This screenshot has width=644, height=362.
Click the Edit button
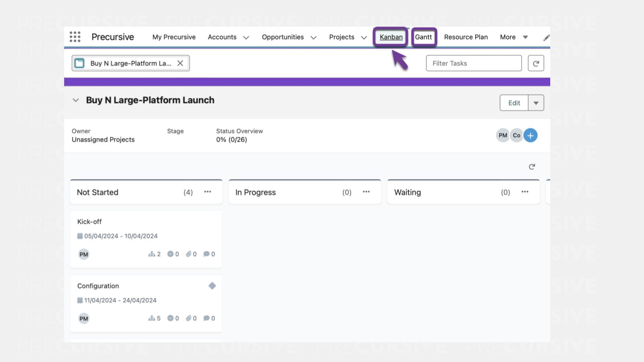pyautogui.click(x=514, y=103)
